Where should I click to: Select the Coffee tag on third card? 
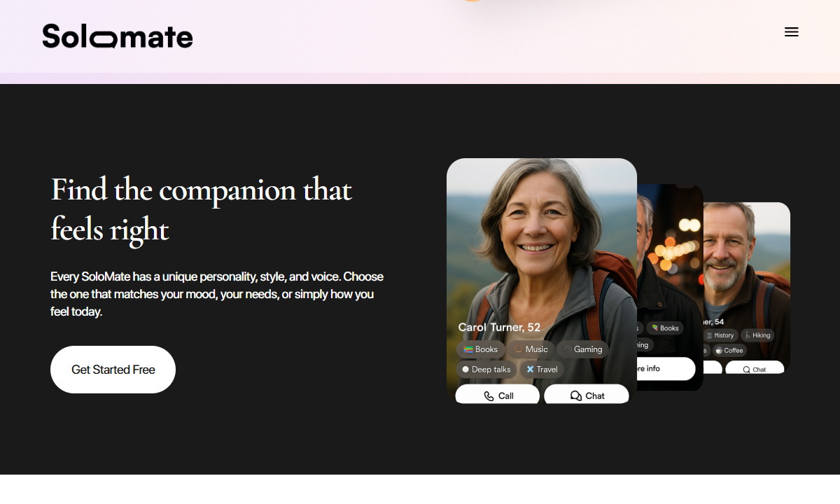pyautogui.click(x=729, y=350)
